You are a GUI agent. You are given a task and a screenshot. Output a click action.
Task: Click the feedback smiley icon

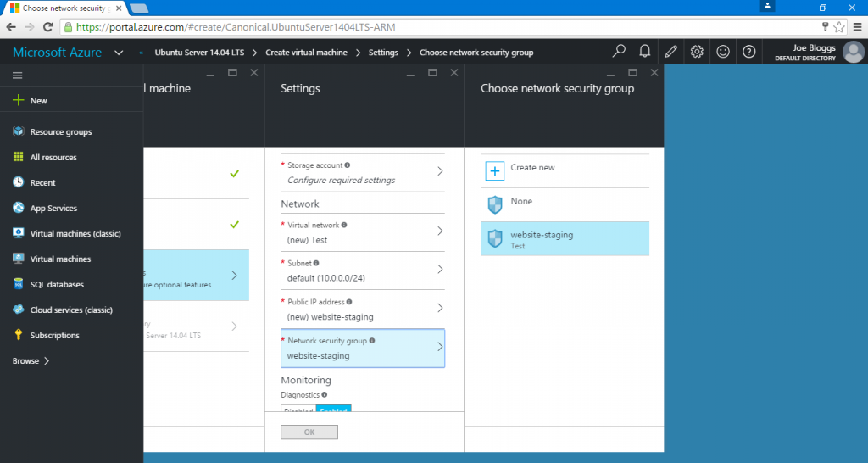coord(722,52)
